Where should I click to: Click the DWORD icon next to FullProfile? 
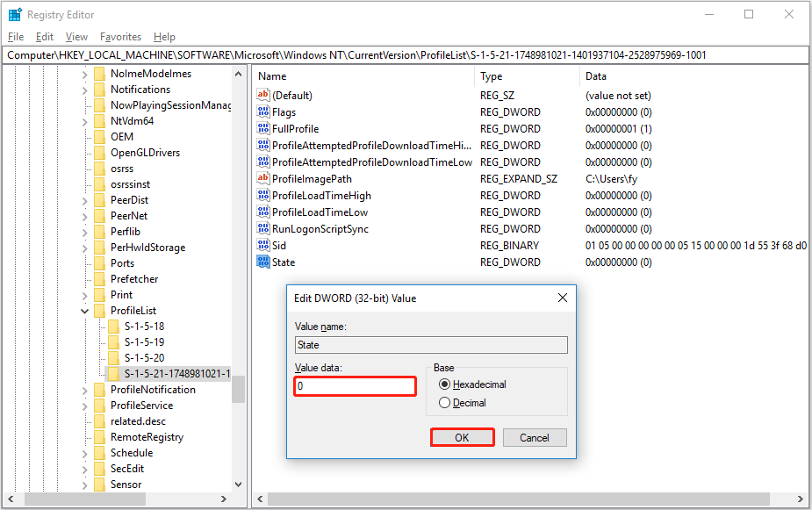pos(262,128)
